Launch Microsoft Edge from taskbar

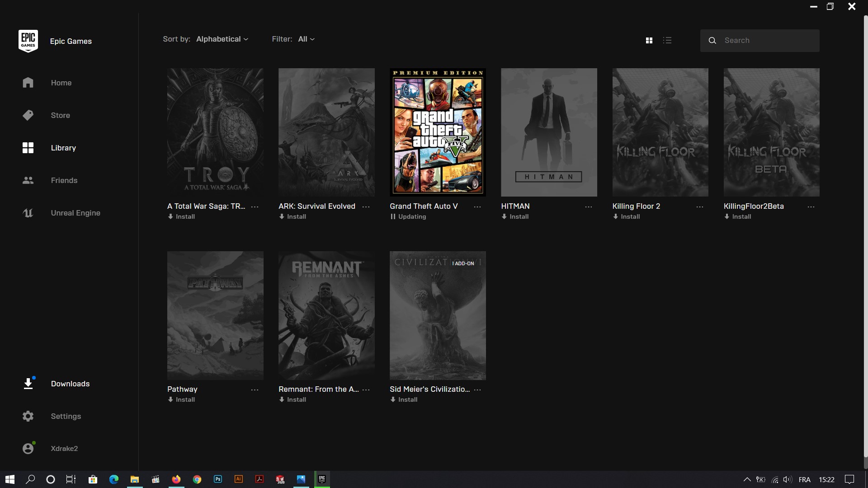113,479
